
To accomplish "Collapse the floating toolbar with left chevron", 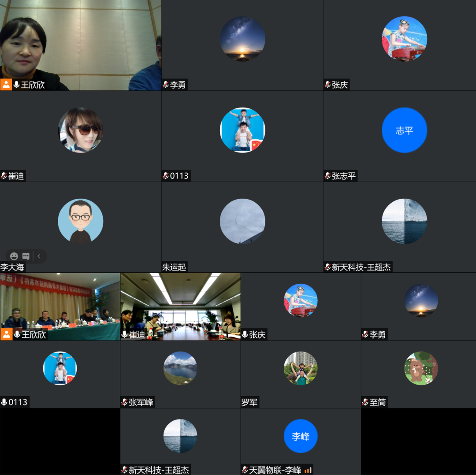I will click(39, 256).
